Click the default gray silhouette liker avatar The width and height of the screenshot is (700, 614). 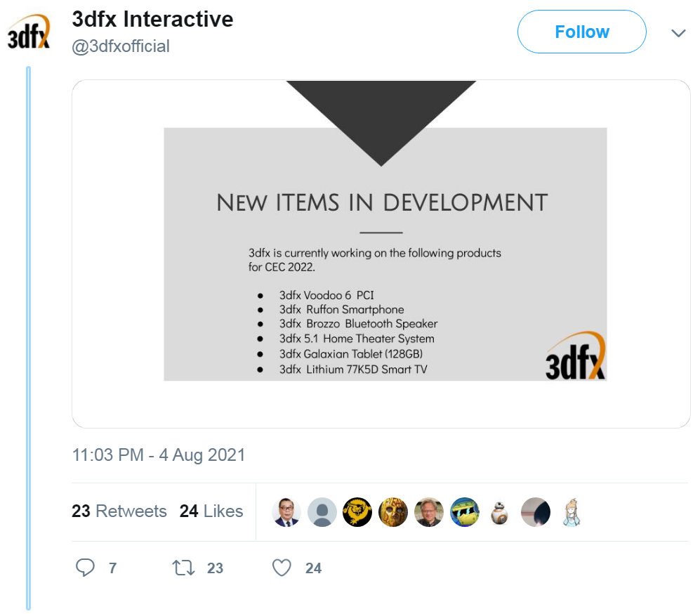pyautogui.click(x=322, y=512)
